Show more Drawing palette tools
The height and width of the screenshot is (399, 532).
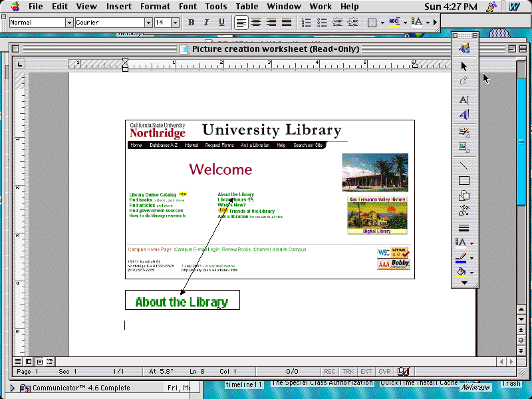[464, 283]
